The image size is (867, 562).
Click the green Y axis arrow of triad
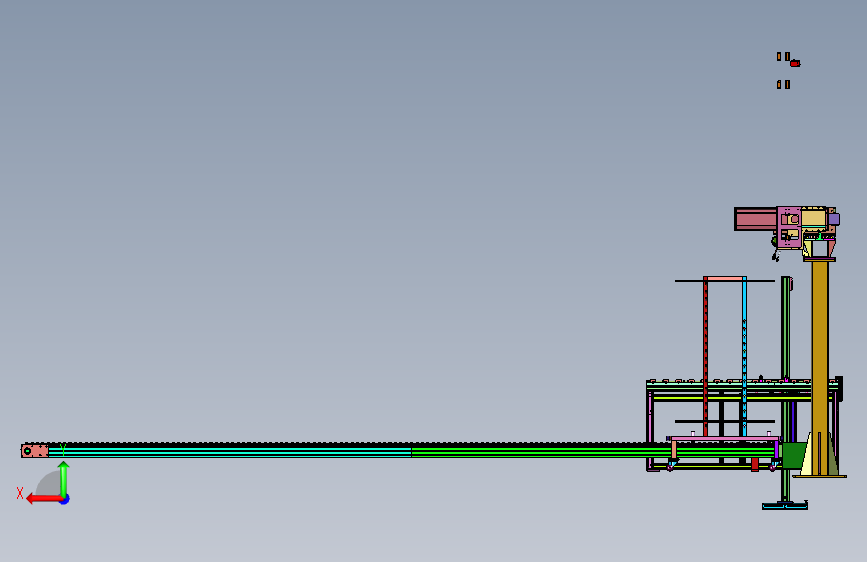click(64, 478)
